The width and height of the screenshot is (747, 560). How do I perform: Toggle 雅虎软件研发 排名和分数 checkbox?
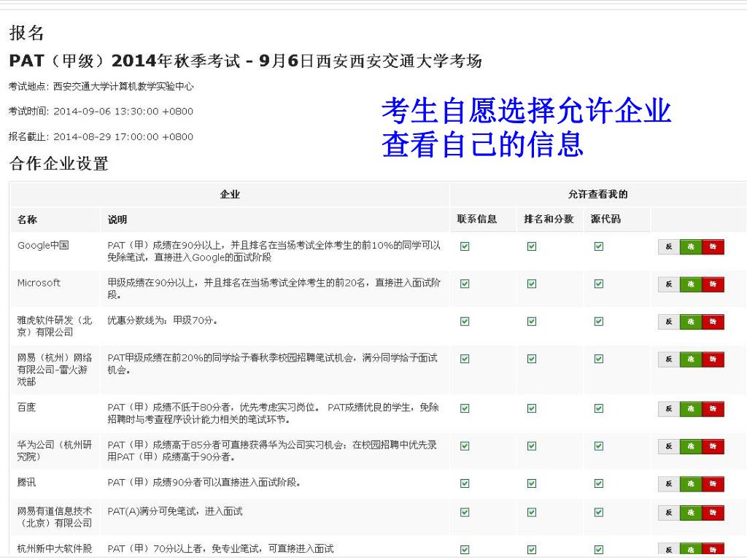point(532,322)
